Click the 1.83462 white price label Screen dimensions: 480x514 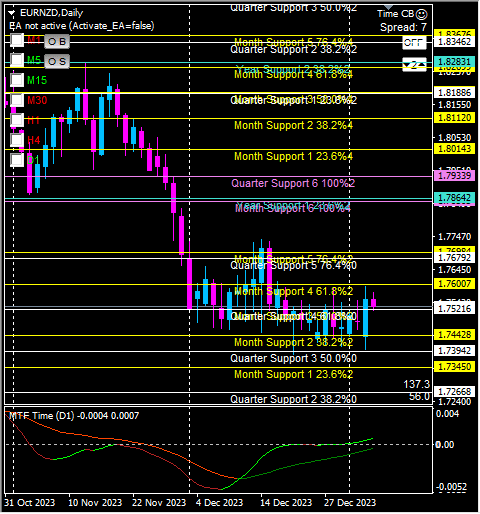tap(454, 42)
